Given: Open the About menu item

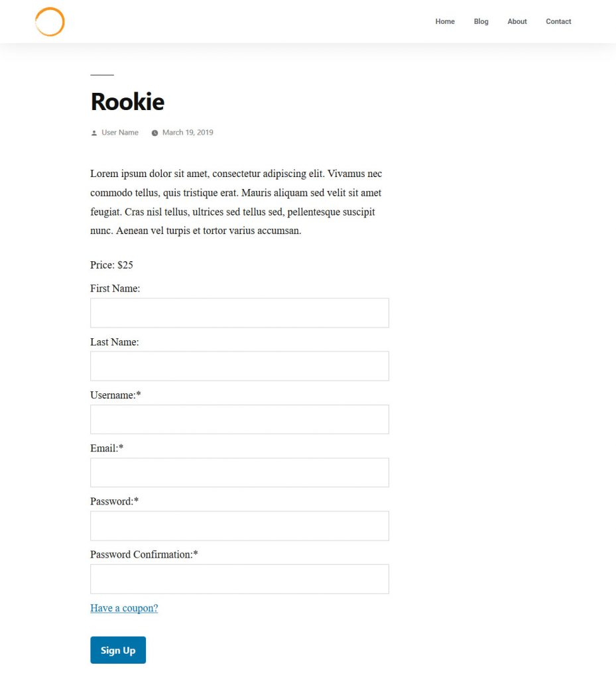Looking at the screenshot, I should [517, 22].
